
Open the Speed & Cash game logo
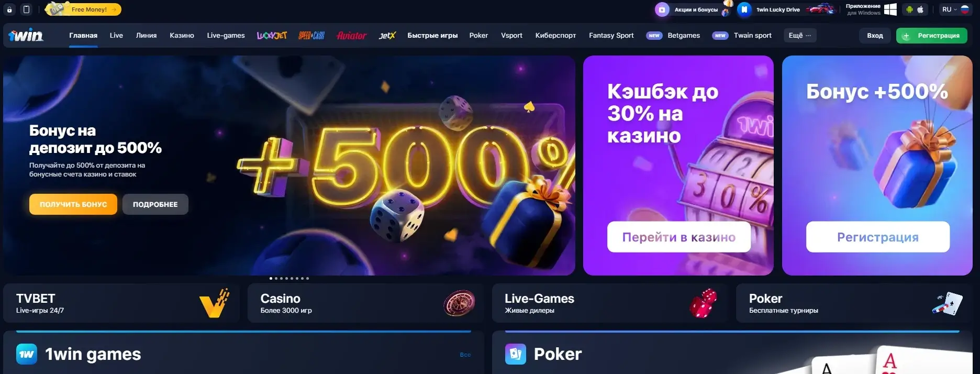[311, 36]
